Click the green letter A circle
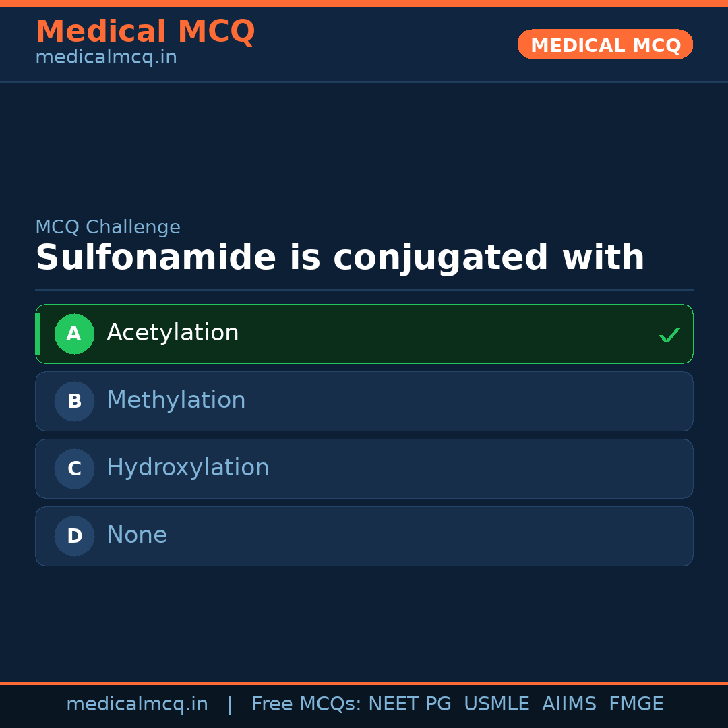This screenshot has width=728, height=728. [74, 334]
